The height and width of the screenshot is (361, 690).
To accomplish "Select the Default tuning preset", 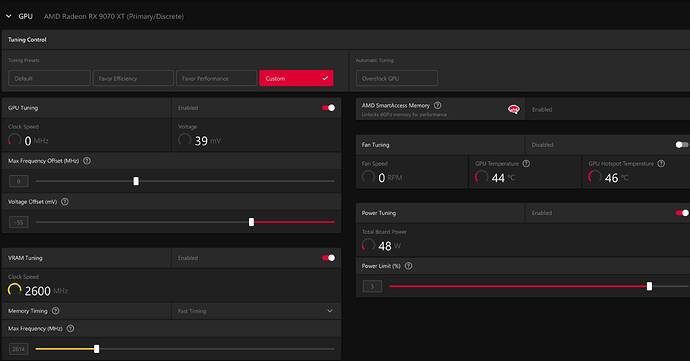I will [x=49, y=78].
